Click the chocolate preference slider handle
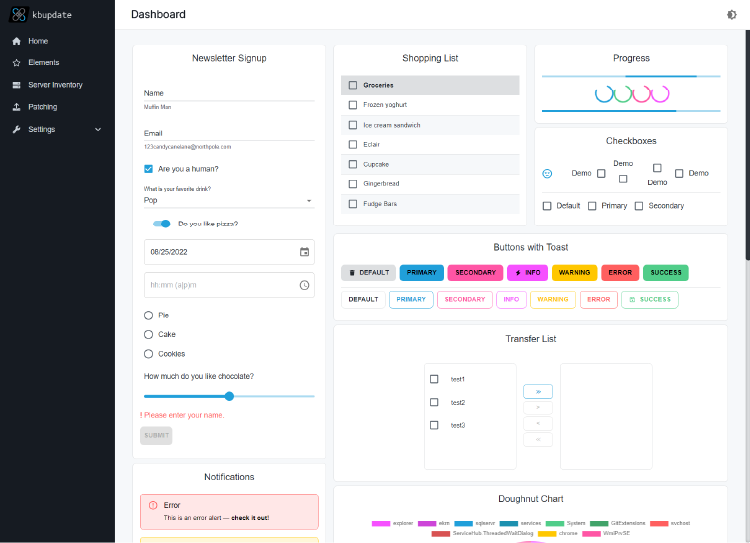This screenshot has width=750, height=543. tap(229, 396)
